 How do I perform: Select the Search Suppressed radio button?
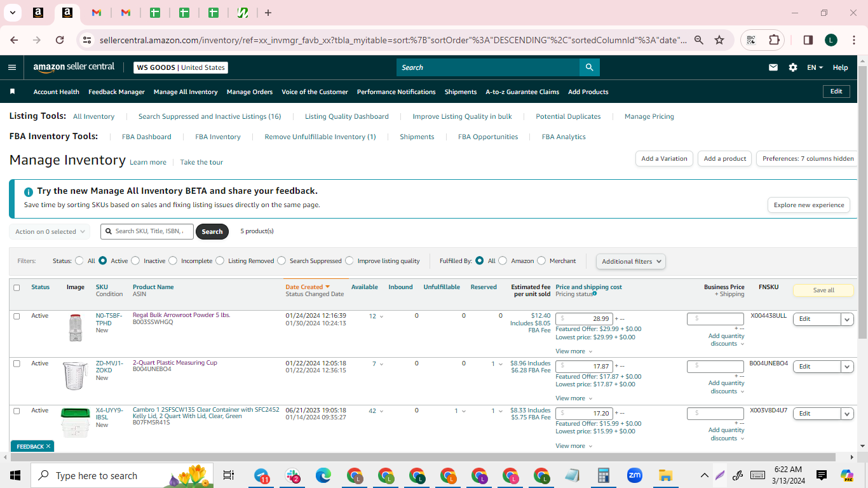click(x=281, y=261)
